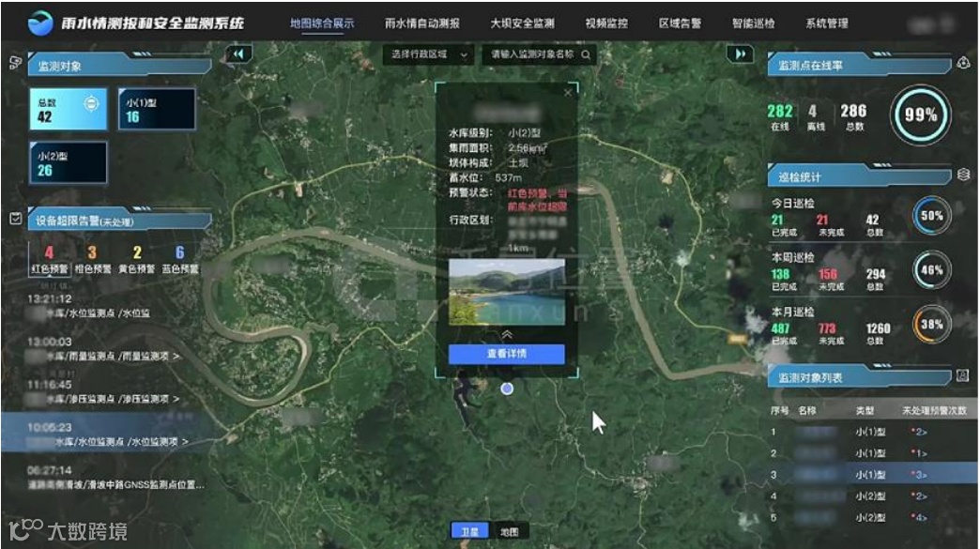The height and width of the screenshot is (549, 980).
Task: Go to 区域告警 tab
Action: click(680, 23)
